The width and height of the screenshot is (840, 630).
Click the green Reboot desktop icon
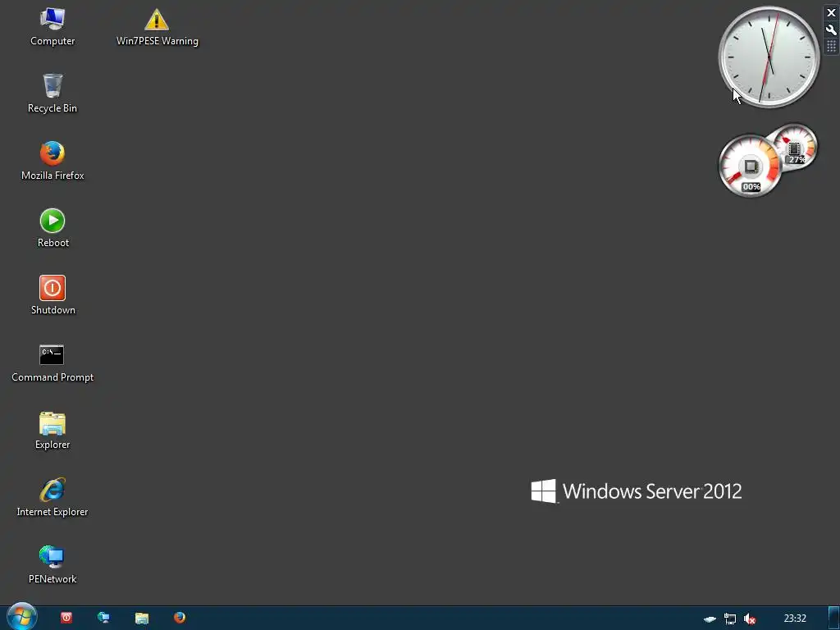click(x=52, y=228)
